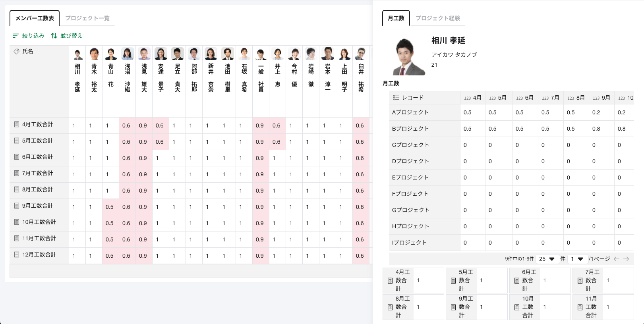Click the record list icon beside レコード

point(396,98)
